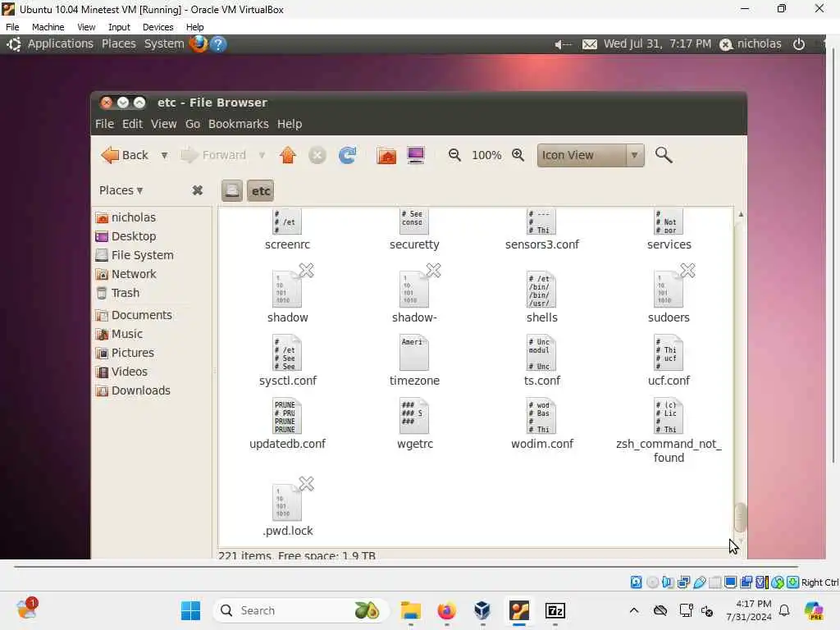Select the zsh_command_not_found file icon
The image size is (840, 630).
(669, 416)
